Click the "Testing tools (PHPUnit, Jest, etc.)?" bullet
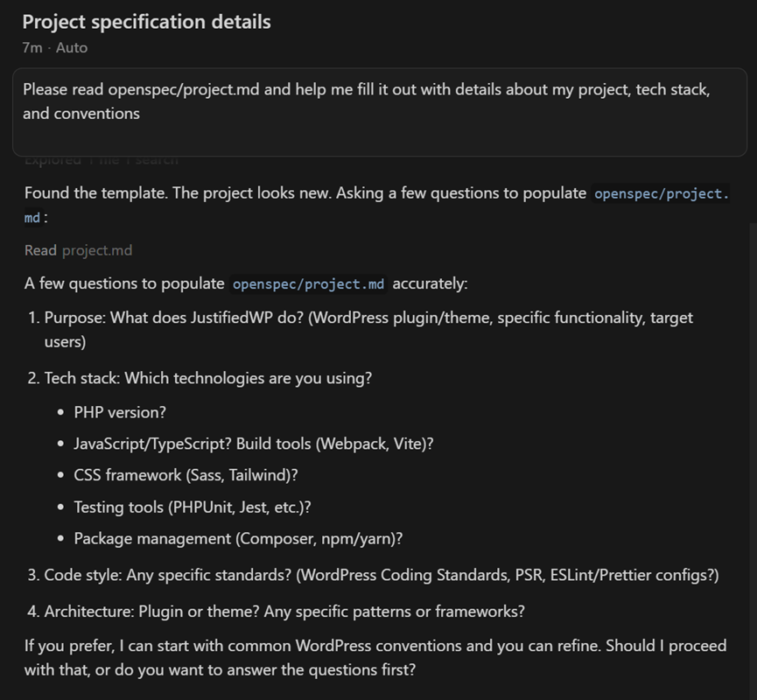Viewport: 757px width, 700px height. (193, 507)
